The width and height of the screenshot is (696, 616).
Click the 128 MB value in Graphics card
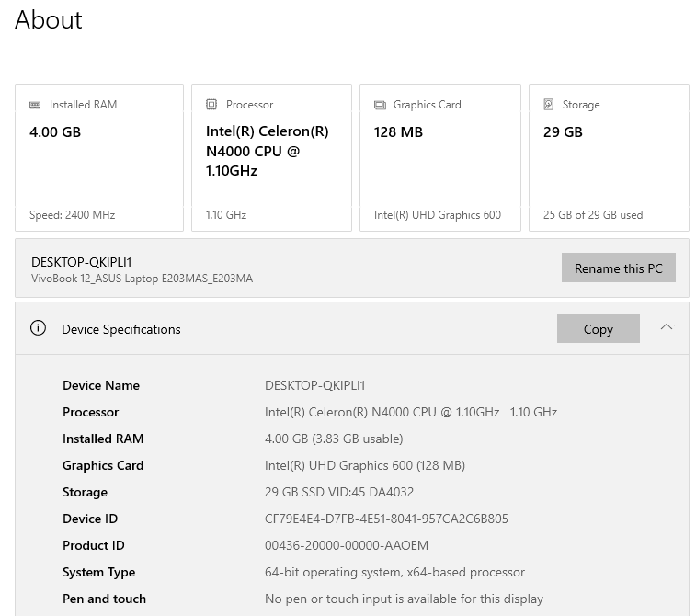click(398, 131)
